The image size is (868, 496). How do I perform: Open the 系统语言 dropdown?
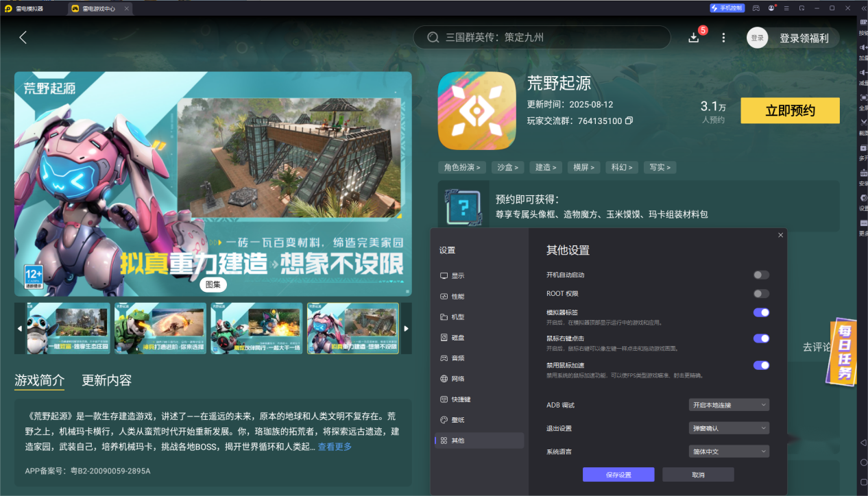pos(729,451)
